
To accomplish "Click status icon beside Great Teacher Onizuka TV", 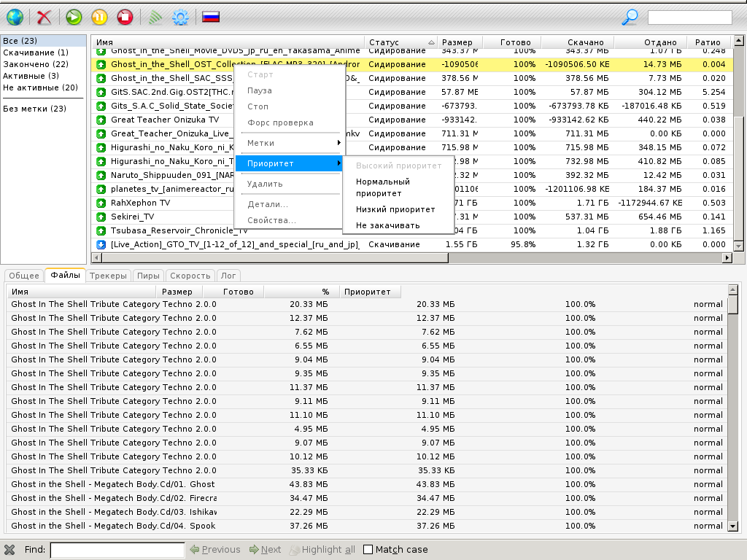I will click(101, 120).
